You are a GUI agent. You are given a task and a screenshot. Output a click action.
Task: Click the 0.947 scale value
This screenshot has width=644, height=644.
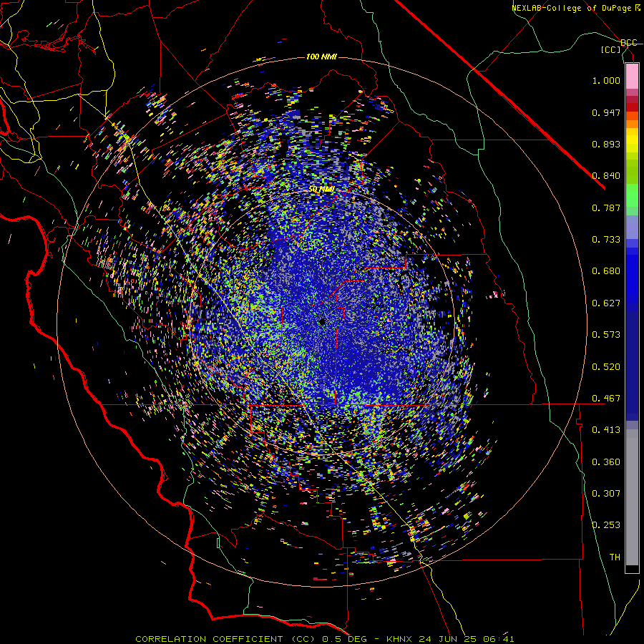pyautogui.click(x=606, y=112)
